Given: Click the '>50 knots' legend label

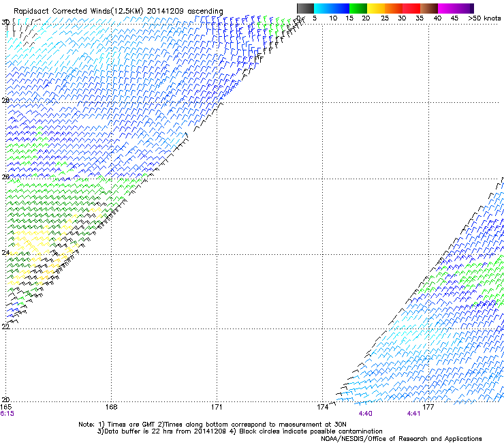Looking at the screenshot, I should tap(484, 18).
